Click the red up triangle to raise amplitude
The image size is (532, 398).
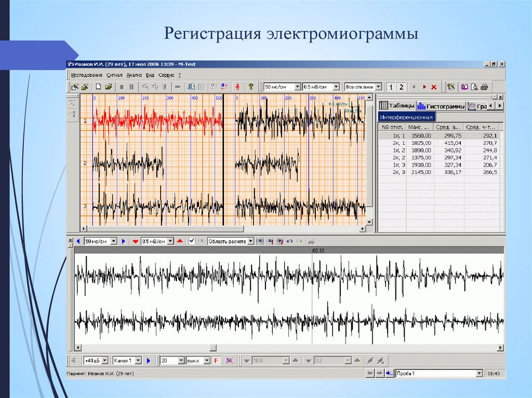point(180,241)
